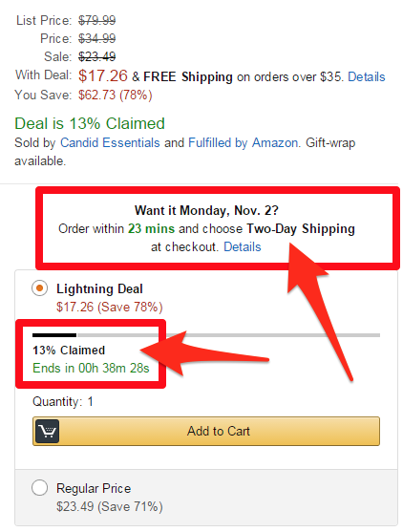Viewport: 403px width, 532px height.
Task: Click the $17.26 deal price
Action: point(103,75)
